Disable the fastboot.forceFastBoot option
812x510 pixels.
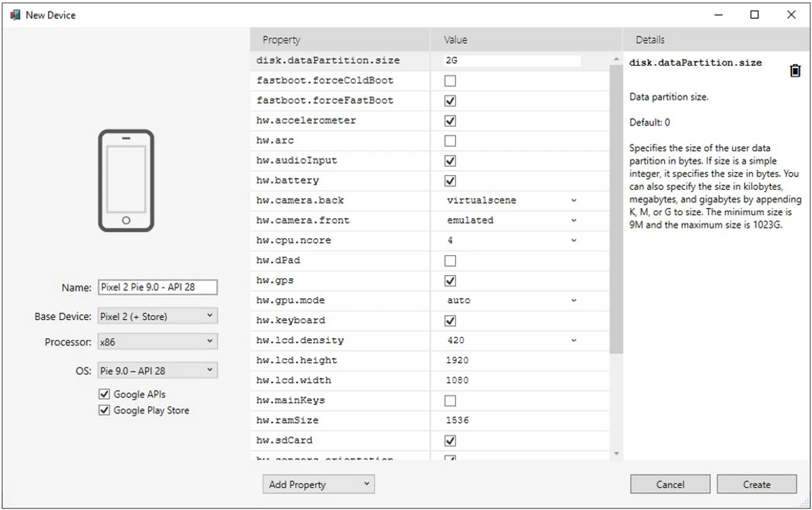click(x=450, y=101)
